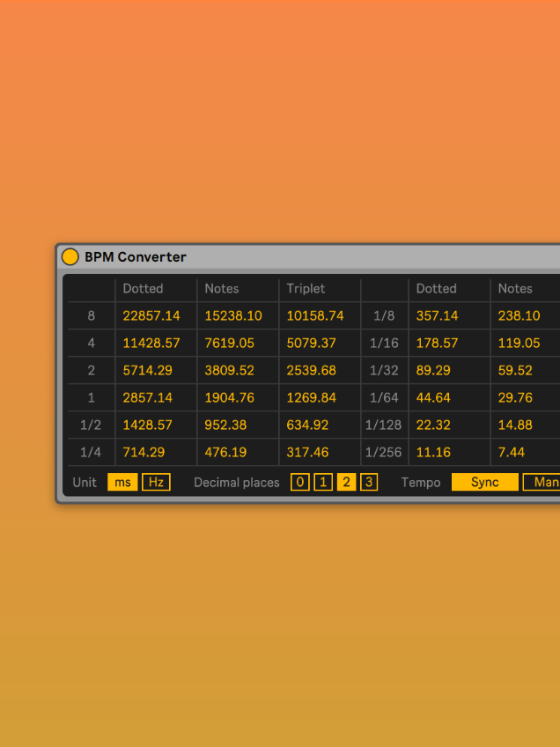Click the 1/128 note row label

(x=383, y=425)
